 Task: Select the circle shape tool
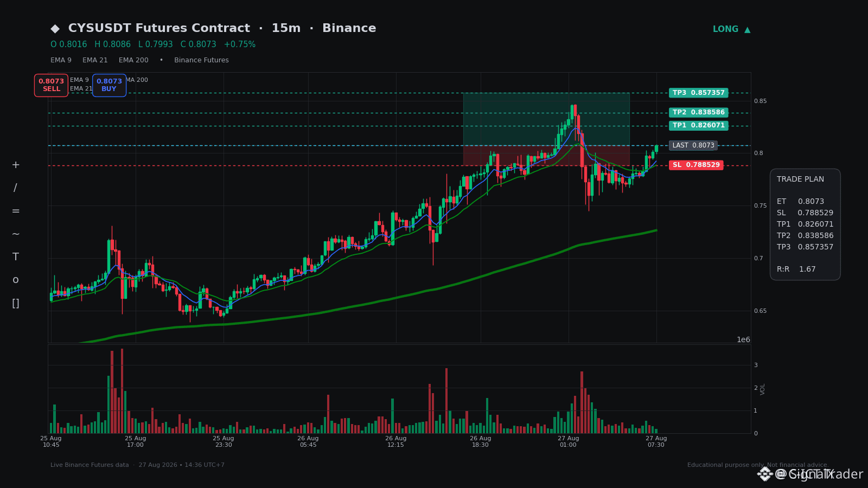click(x=15, y=280)
